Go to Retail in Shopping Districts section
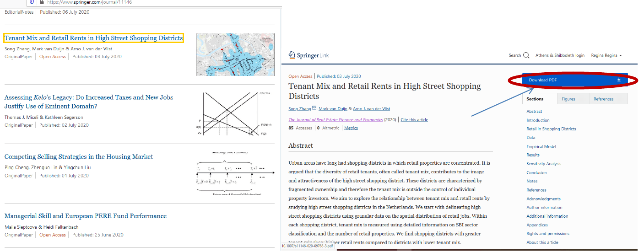644x252 pixels. [x=551, y=129]
